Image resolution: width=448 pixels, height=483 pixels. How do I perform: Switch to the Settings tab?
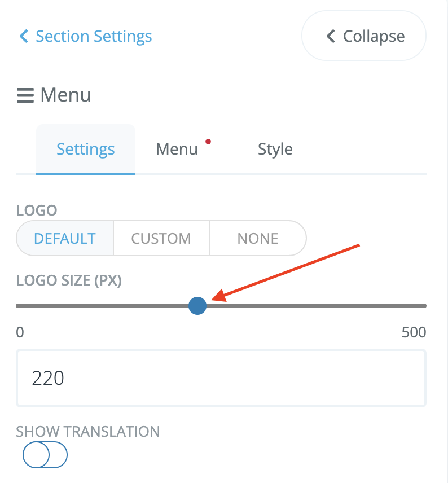coord(86,150)
